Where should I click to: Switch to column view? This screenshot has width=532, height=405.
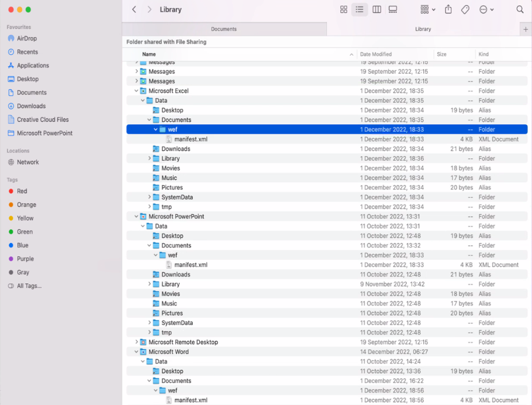(x=377, y=9)
